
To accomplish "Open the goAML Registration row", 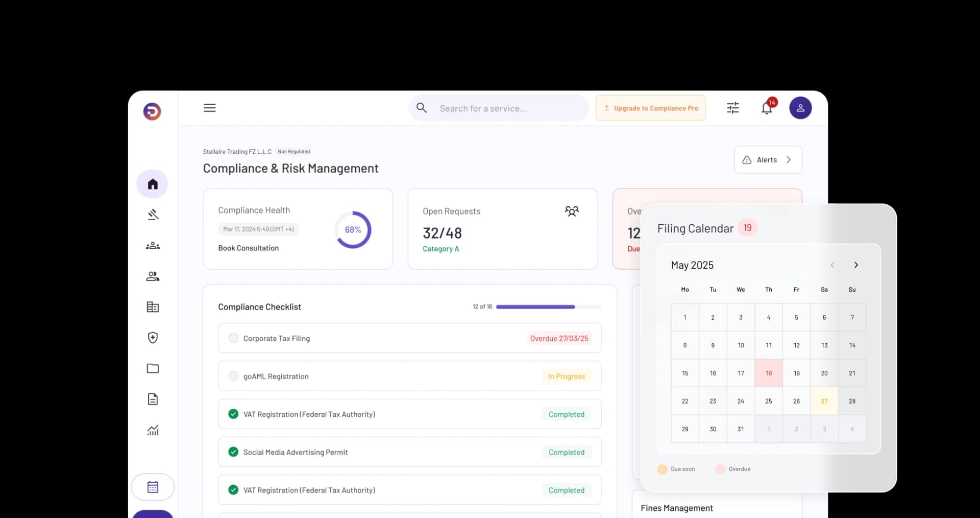I will click(x=410, y=376).
